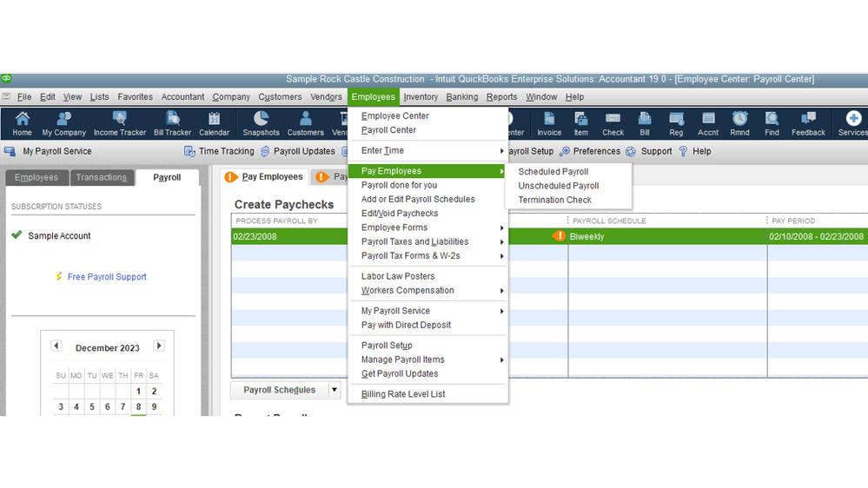The width and height of the screenshot is (868, 488).
Task: Open the Reports menu
Action: coord(501,97)
